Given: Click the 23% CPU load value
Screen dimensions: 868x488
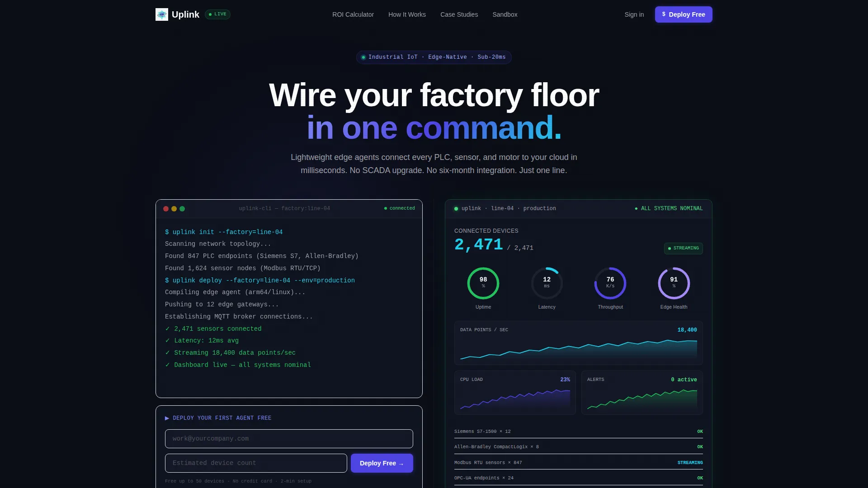Looking at the screenshot, I should pos(565,380).
